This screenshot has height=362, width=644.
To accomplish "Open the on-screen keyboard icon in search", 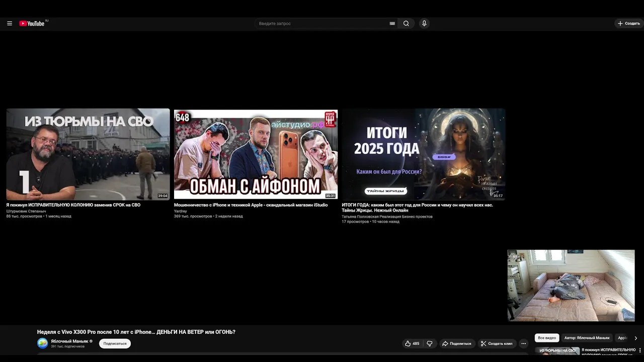I will (x=392, y=24).
